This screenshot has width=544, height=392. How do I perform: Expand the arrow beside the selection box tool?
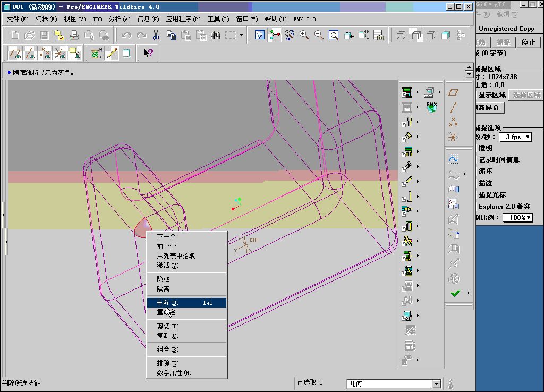click(x=242, y=35)
